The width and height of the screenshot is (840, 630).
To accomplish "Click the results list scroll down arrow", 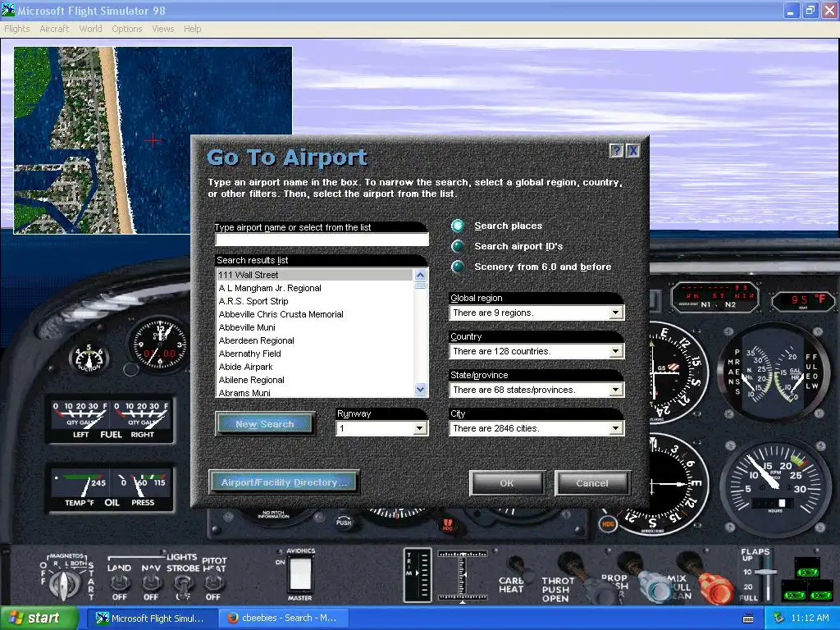I will [x=421, y=390].
